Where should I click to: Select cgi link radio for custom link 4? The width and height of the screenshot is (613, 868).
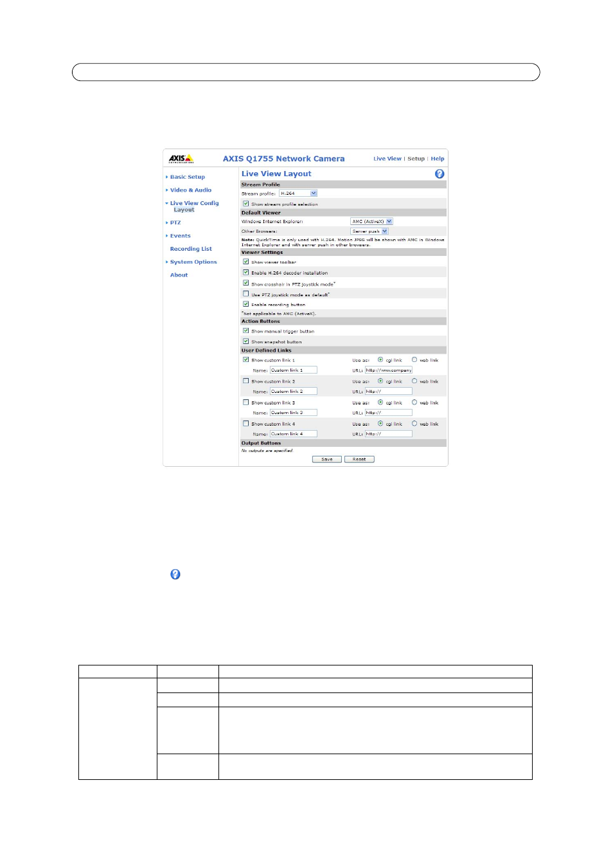click(x=380, y=423)
